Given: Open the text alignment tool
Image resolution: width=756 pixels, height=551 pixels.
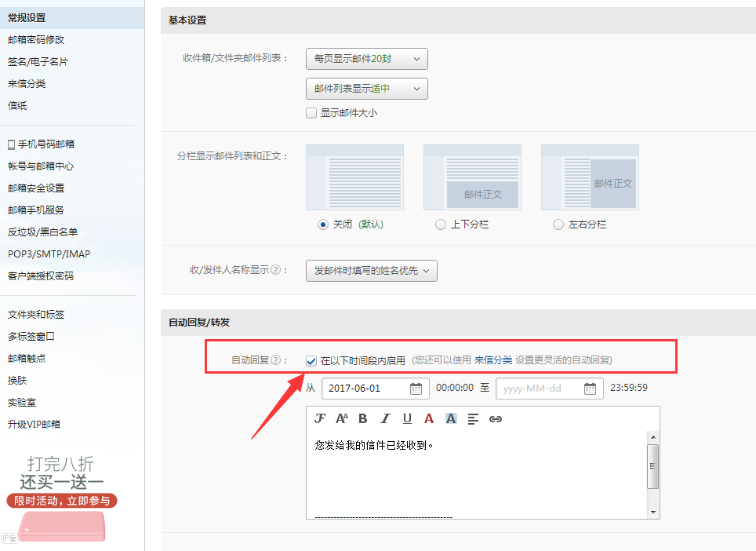Looking at the screenshot, I should (473, 418).
